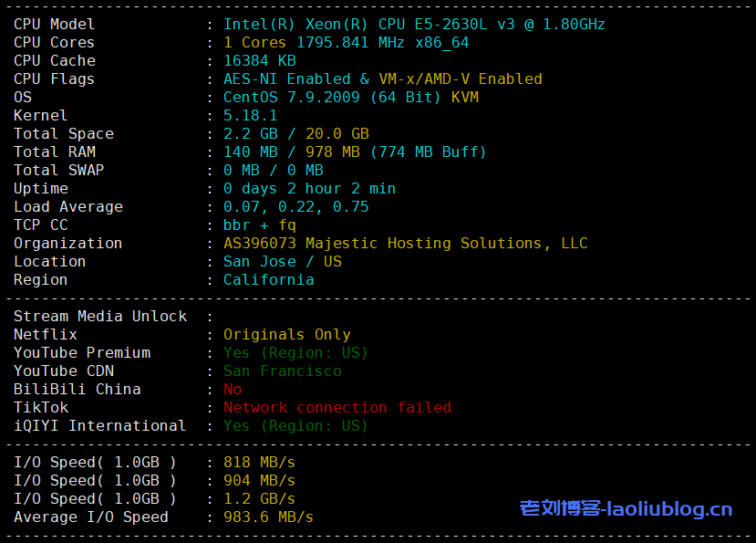Click the Load Average values
Screen dimensions: 756x543
tap(295, 207)
